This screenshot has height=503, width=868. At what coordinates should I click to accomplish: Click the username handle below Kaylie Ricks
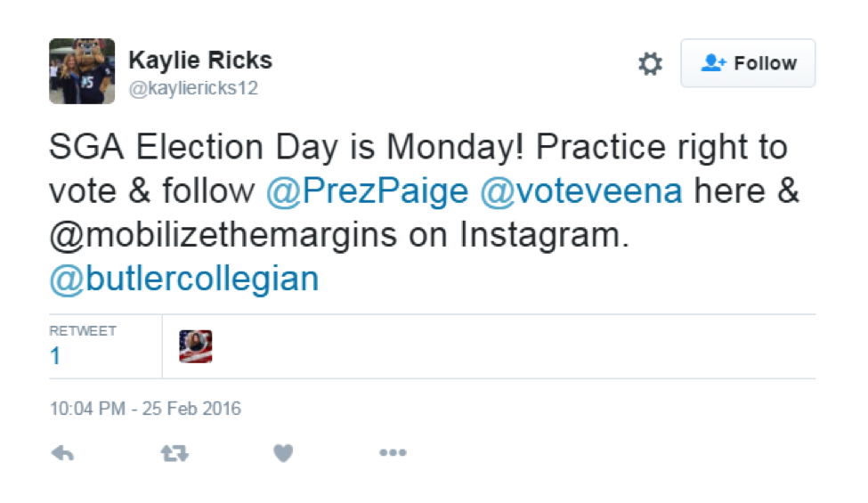tap(193, 89)
